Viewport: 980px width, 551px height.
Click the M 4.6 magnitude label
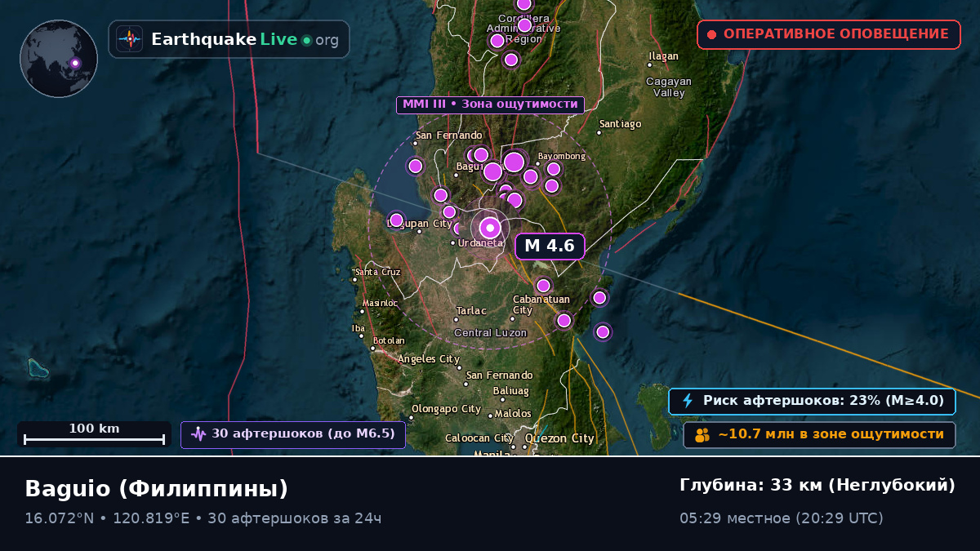point(550,246)
